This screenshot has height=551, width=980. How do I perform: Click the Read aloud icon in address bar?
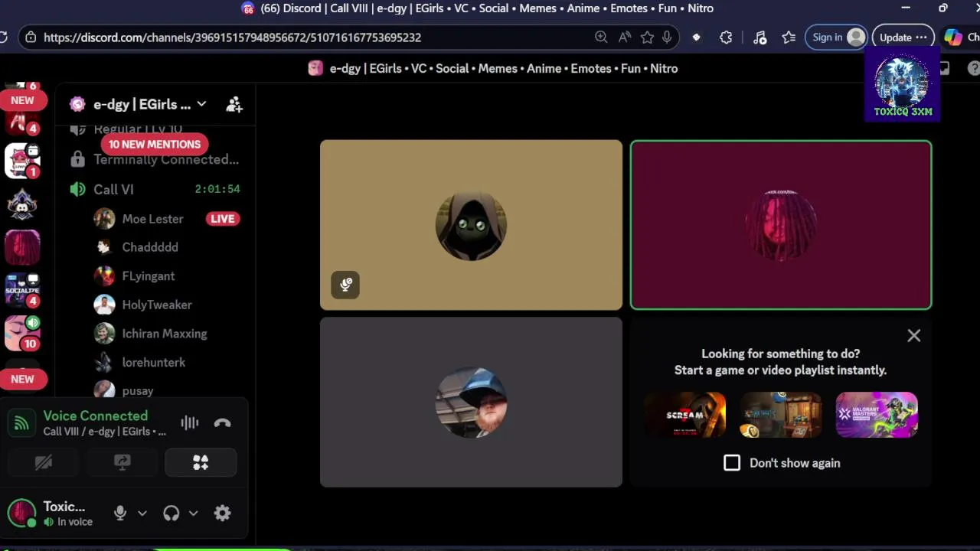[625, 37]
